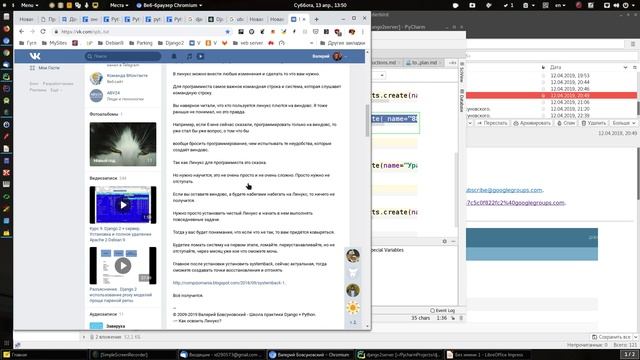Play the "Курс 9. Django 2 + сервер" video thumbnail

[123, 205]
